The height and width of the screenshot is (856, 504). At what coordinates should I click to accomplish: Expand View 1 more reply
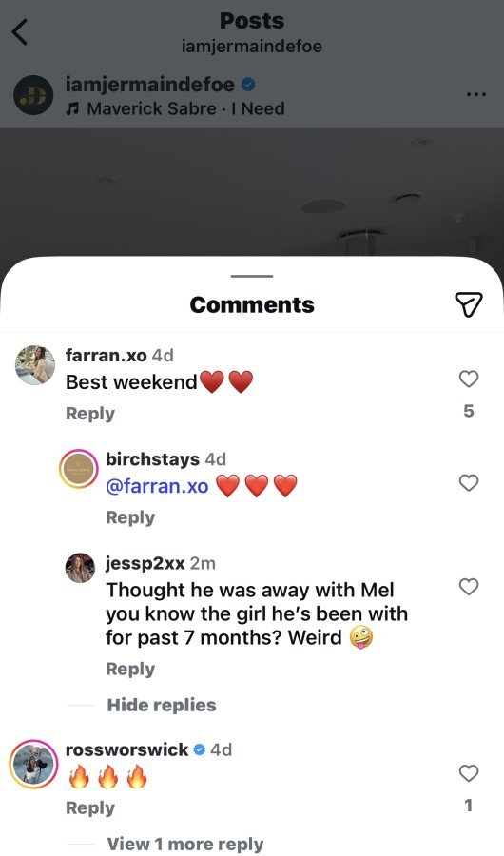tap(185, 844)
